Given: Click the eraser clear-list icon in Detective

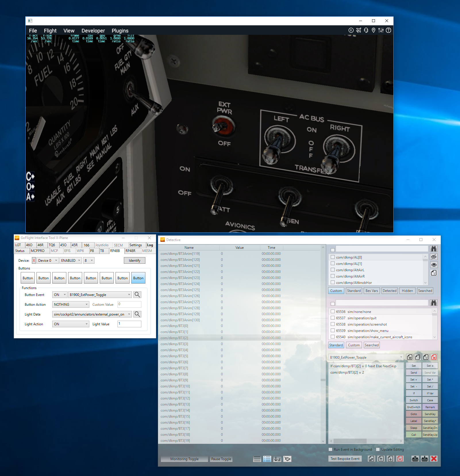Looking at the screenshot, I should pyautogui.click(x=287, y=459).
